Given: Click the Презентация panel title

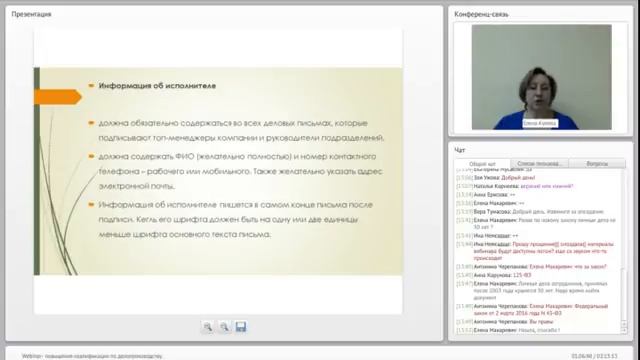Looking at the screenshot, I should [x=31, y=14].
